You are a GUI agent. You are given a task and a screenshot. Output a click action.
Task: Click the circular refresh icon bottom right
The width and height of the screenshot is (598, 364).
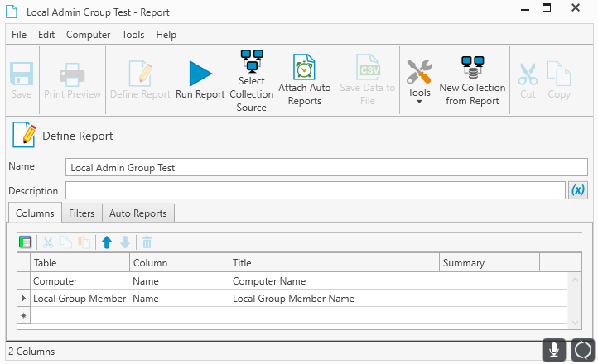pyautogui.click(x=583, y=350)
